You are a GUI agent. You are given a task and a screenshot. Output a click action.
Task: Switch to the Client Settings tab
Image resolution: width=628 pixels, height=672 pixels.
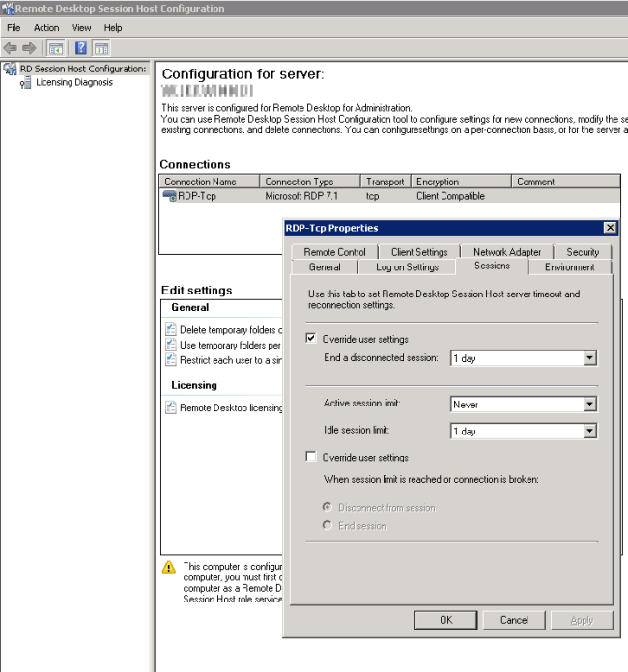419,252
